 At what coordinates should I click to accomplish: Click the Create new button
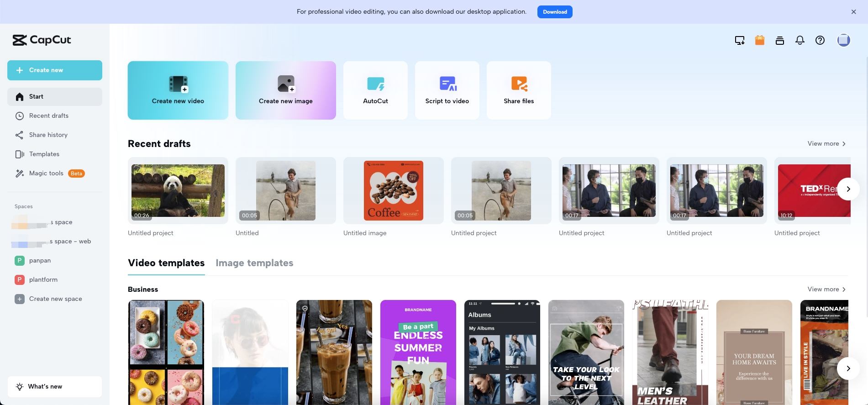click(55, 70)
